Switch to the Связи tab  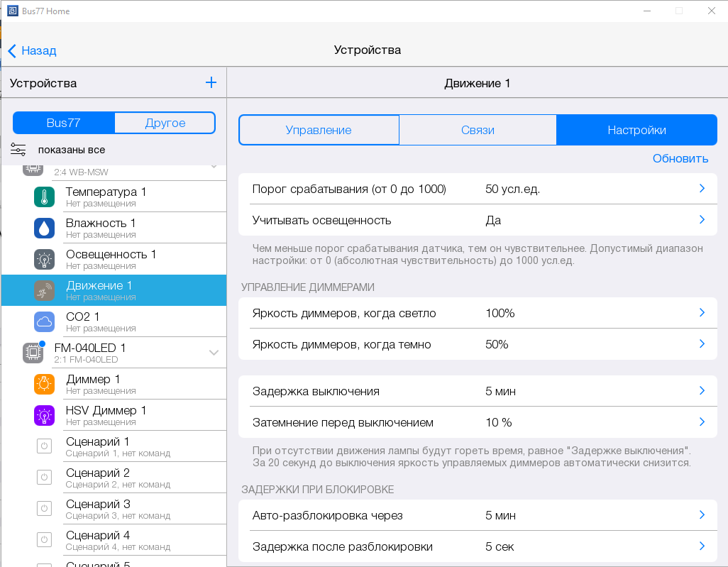pos(477,130)
